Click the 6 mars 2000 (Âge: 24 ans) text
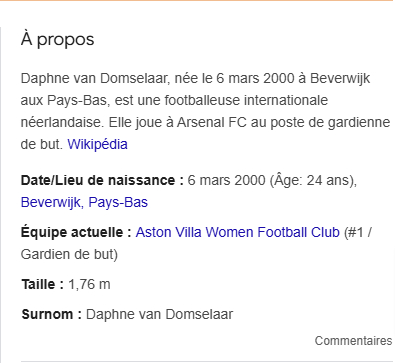 point(270,180)
